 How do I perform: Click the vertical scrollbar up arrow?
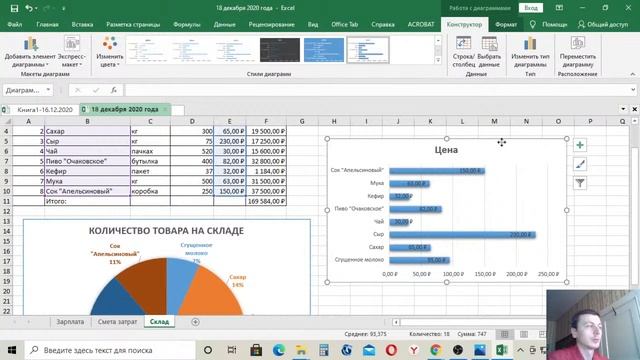click(635, 121)
